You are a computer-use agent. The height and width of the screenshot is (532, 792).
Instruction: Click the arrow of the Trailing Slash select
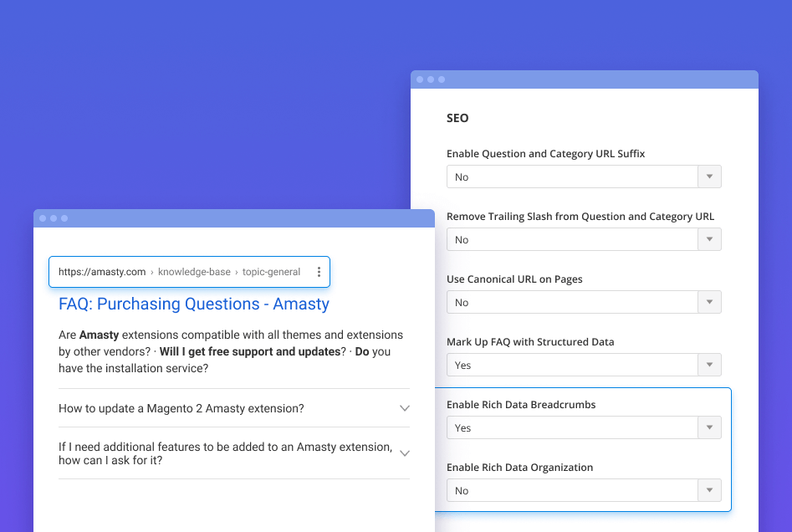pyautogui.click(x=709, y=240)
